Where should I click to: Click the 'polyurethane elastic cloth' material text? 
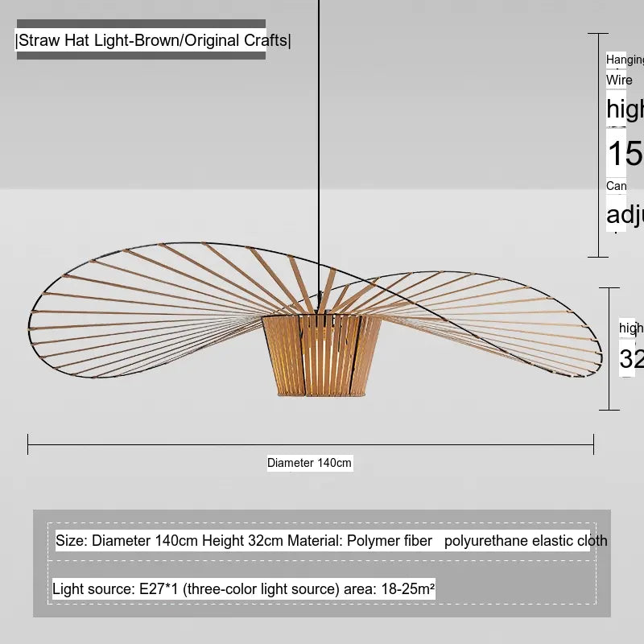pos(526,541)
